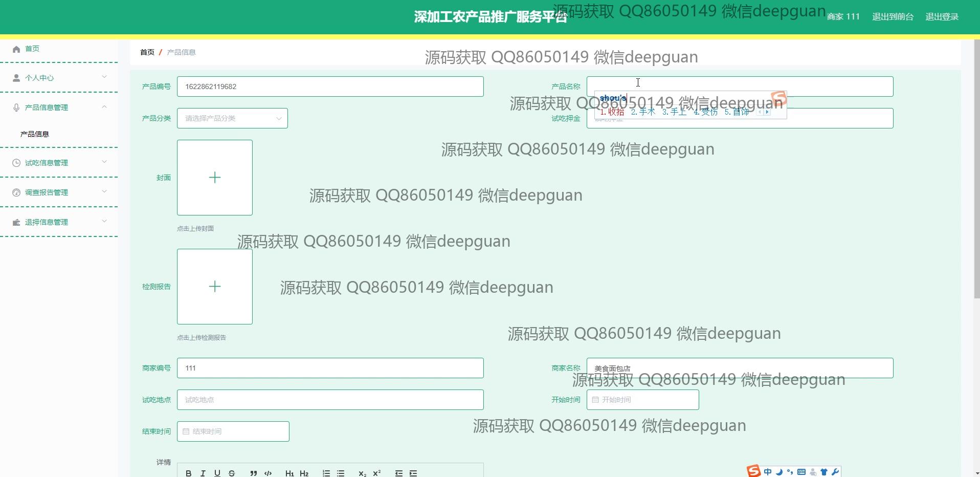Viewport: 980px width, 477px height.
Task: Expand the 退押信息管理 sidebar menu
Action: pos(59,222)
